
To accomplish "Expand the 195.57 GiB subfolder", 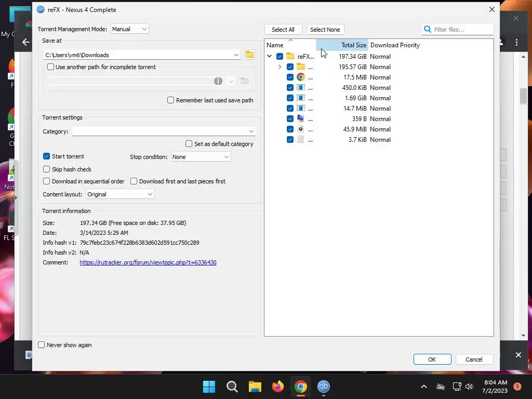I will coord(280,67).
